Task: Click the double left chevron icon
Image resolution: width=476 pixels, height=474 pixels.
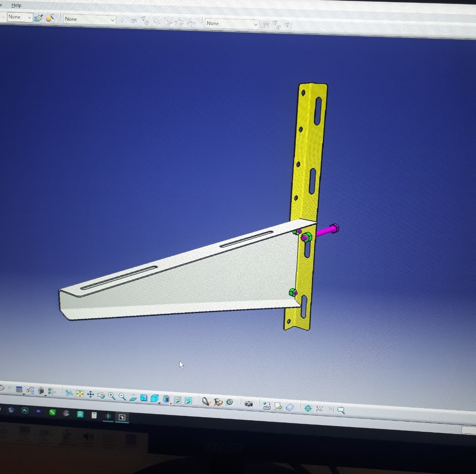Action: click(x=319, y=409)
